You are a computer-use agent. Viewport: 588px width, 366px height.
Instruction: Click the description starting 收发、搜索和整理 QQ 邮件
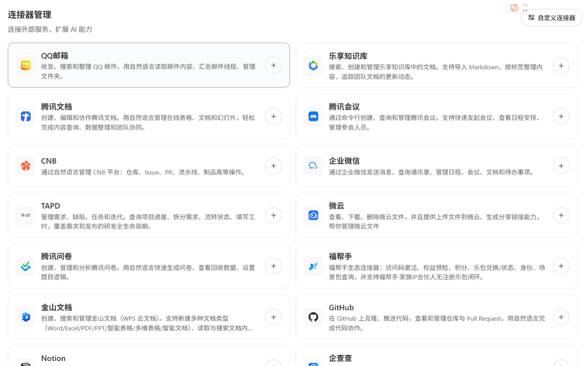[148, 71]
